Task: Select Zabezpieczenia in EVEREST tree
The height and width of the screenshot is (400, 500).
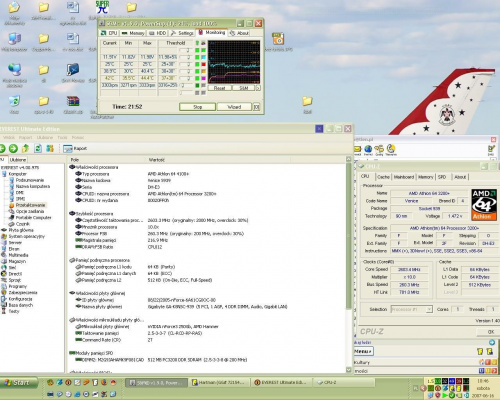Action: click(x=23, y=293)
